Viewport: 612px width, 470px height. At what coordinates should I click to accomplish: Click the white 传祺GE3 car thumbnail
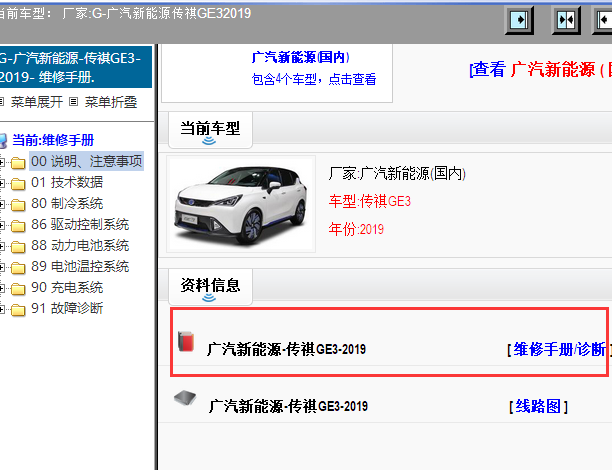coord(241,204)
